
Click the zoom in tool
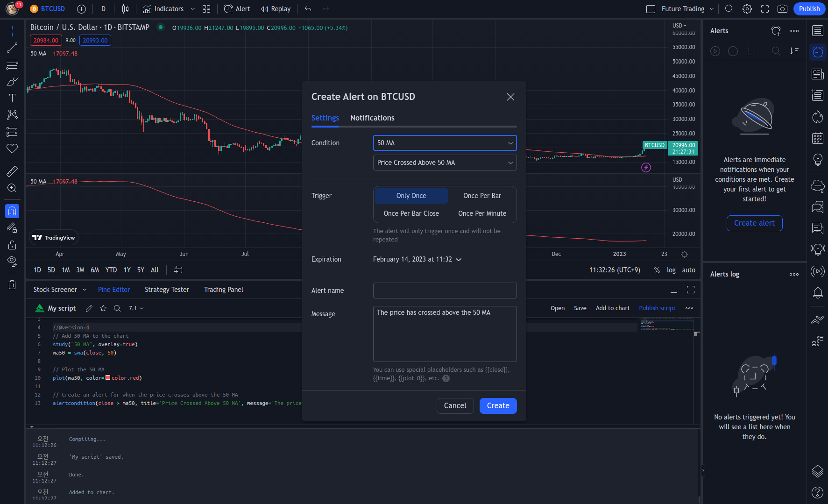click(x=12, y=188)
